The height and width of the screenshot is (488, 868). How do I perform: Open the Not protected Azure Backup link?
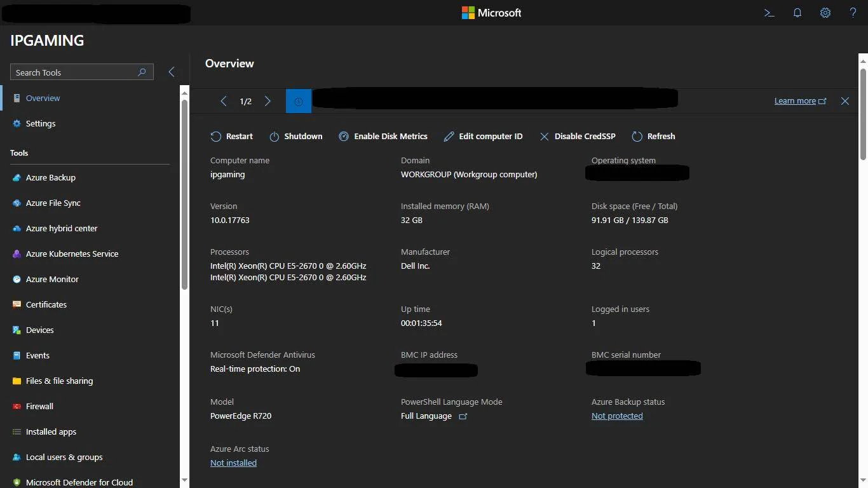point(617,416)
